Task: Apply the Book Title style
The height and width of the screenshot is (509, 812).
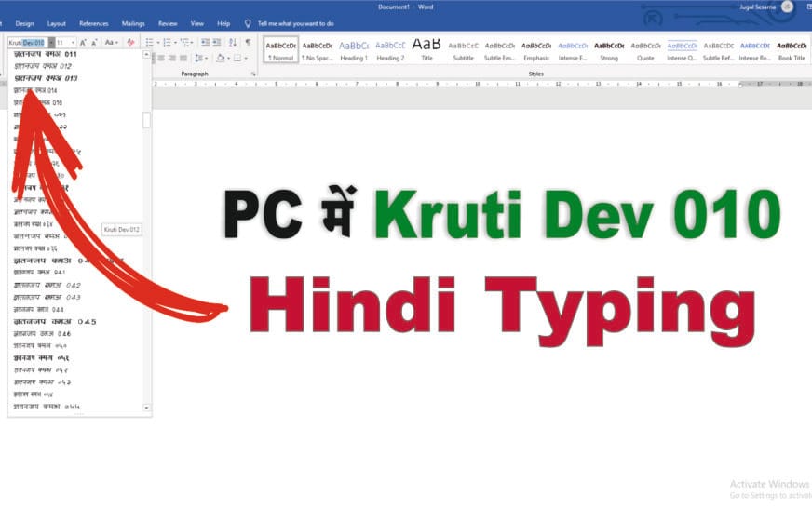Action: click(792, 50)
